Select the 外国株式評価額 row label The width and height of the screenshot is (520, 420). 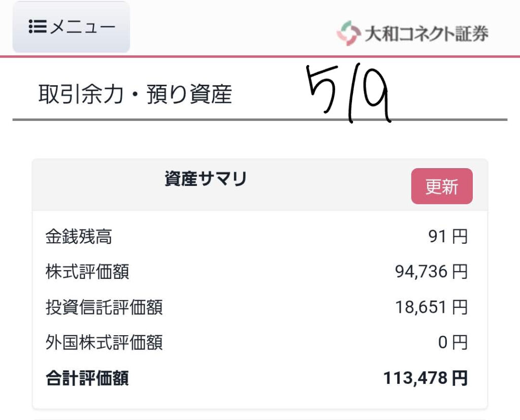(104, 342)
